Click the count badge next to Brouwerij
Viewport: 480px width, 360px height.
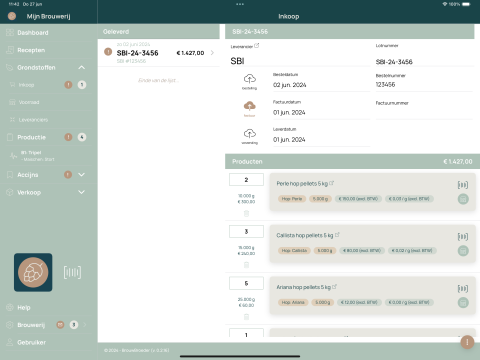[74, 325]
